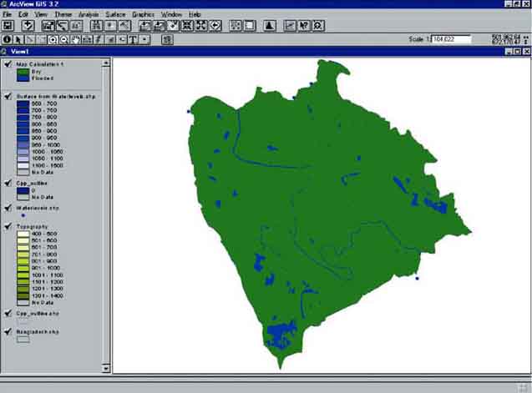The height and width of the screenshot is (393, 532).
Task: Open the Graphics menu
Action: (144, 15)
